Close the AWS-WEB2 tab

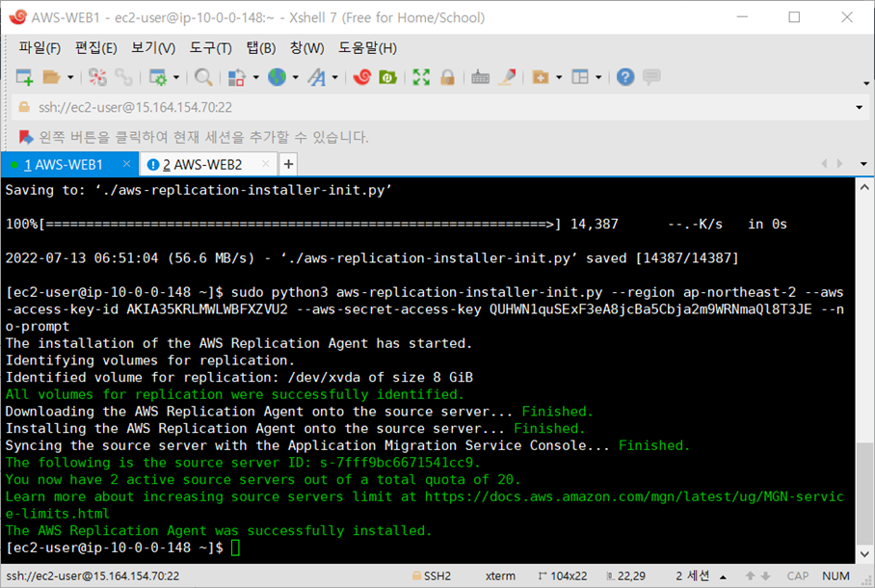(266, 164)
